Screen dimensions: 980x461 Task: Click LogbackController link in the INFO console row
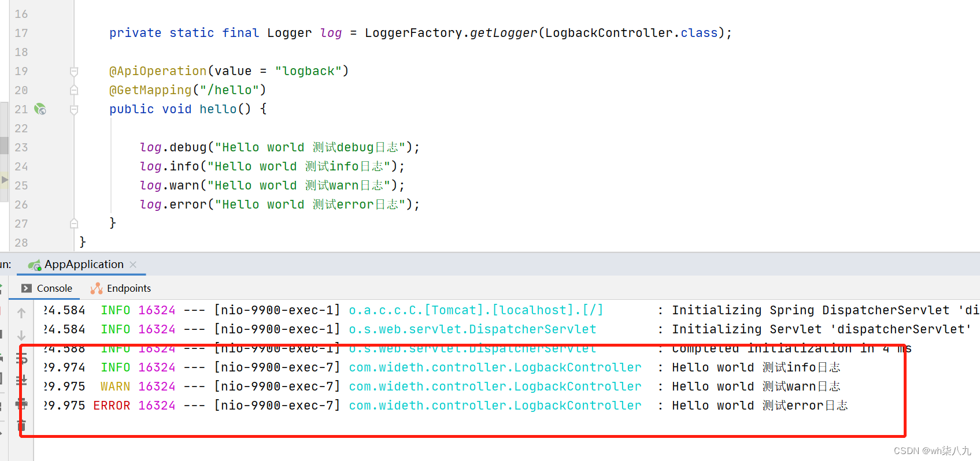point(495,367)
